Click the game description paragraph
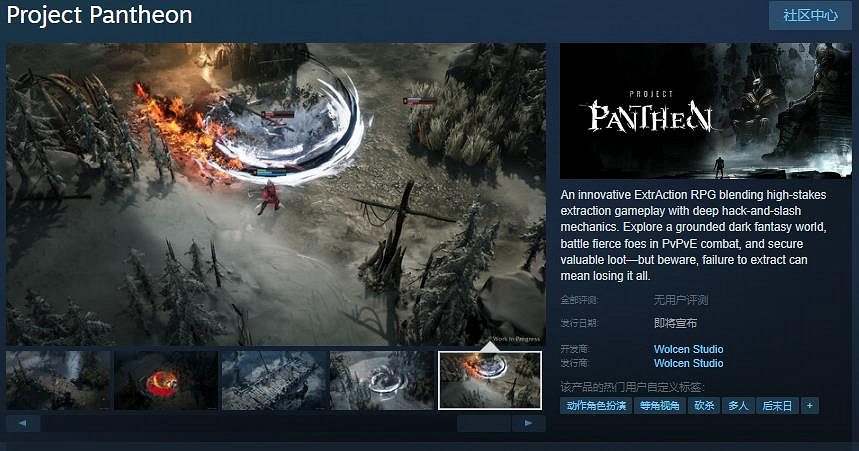 click(x=693, y=235)
